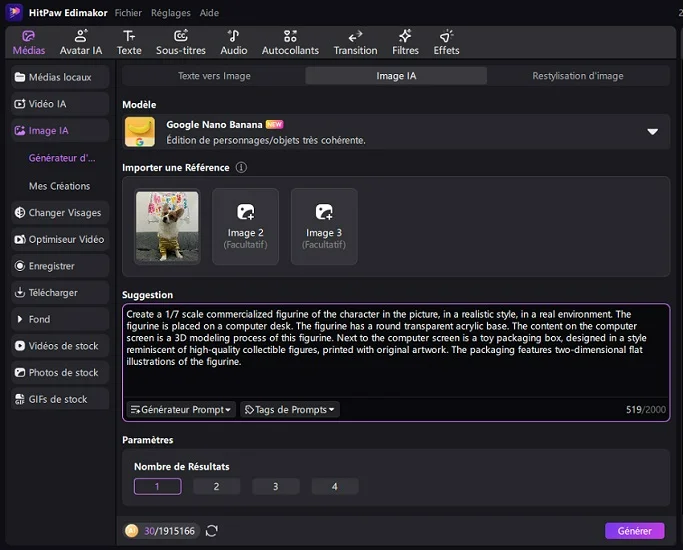Open the Effets toolbar icon
Viewport: 683px width, 550px height.
[446, 36]
